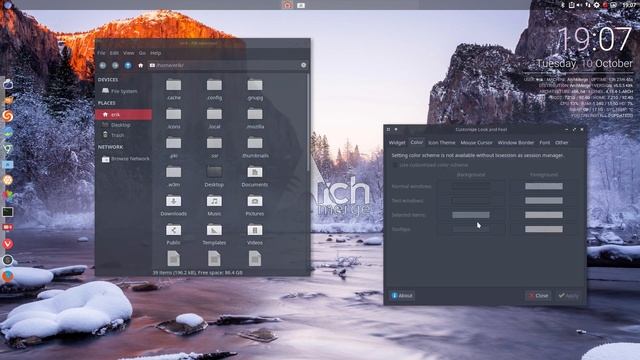Click the home icon in file manager toolbar

(140, 65)
